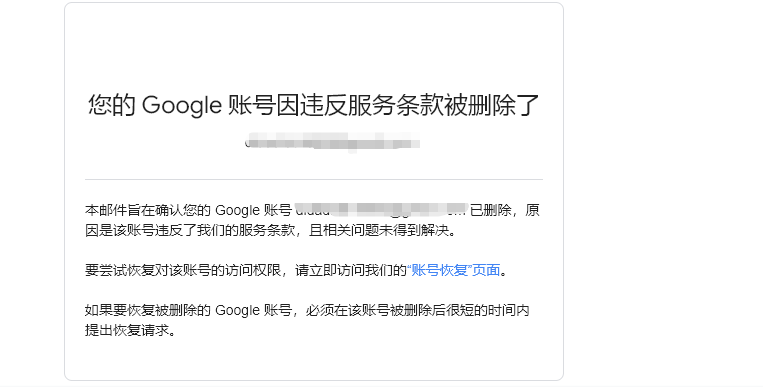Click the text 本邮件旨在确认您的
763x387 pixels.
[147, 210]
